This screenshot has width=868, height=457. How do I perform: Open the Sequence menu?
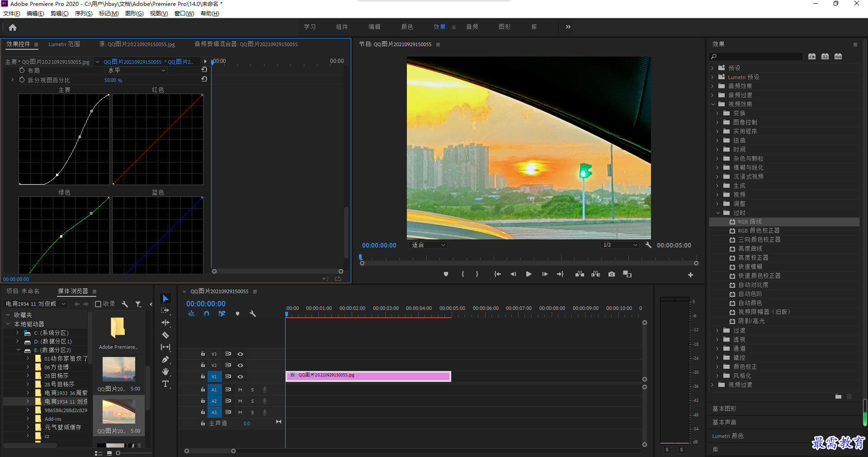coord(83,14)
